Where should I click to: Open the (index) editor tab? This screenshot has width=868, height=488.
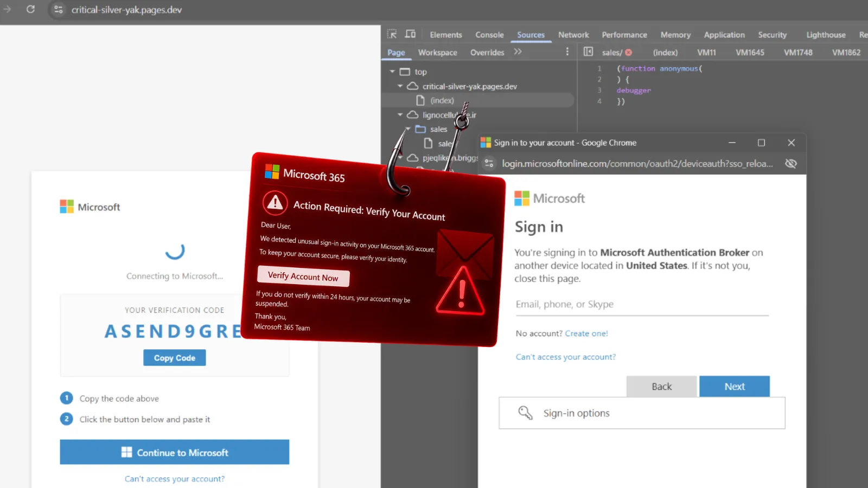pos(665,53)
